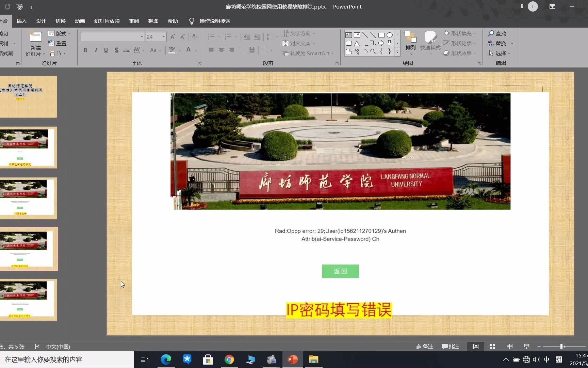Align text right

(x=232, y=50)
